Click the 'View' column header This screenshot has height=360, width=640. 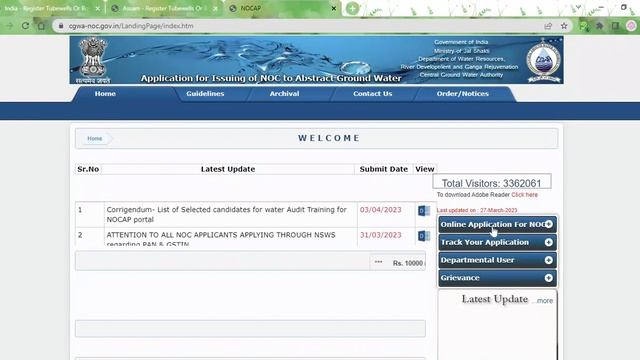click(x=424, y=169)
